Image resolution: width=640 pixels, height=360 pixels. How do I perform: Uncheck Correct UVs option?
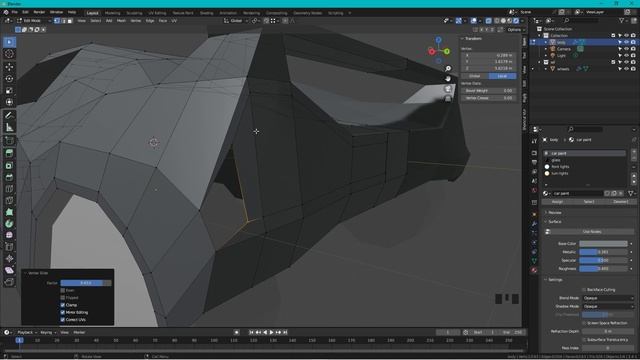tap(62, 320)
